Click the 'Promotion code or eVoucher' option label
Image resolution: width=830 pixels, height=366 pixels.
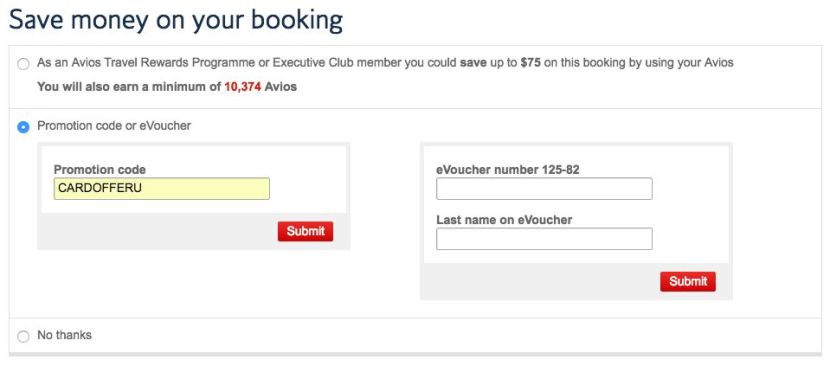click(114, 126)
